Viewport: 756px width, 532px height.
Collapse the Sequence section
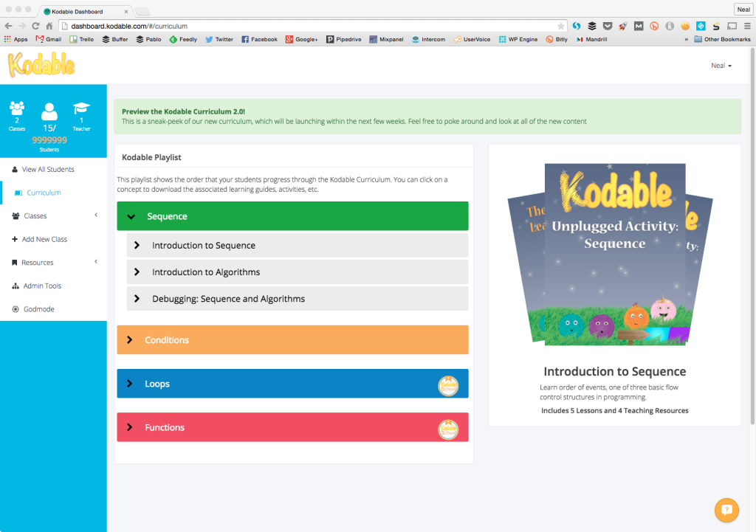pos(292,216)
